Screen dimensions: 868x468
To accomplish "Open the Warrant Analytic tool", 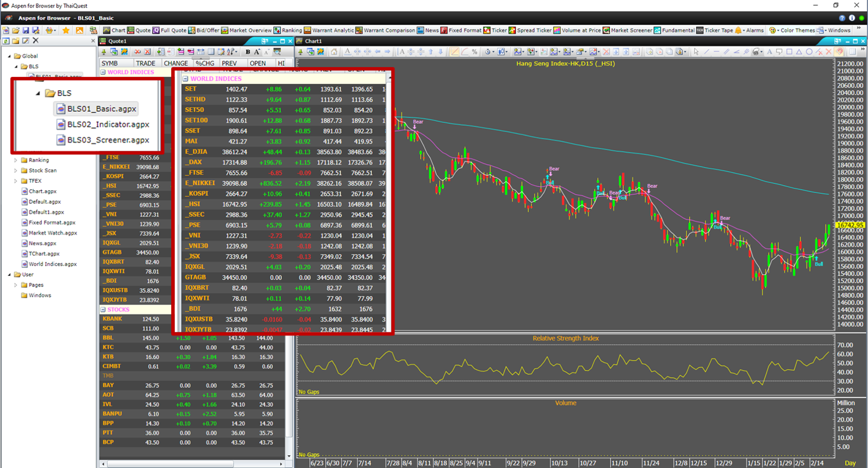I will pyautogui.click(x=329, y=30).
